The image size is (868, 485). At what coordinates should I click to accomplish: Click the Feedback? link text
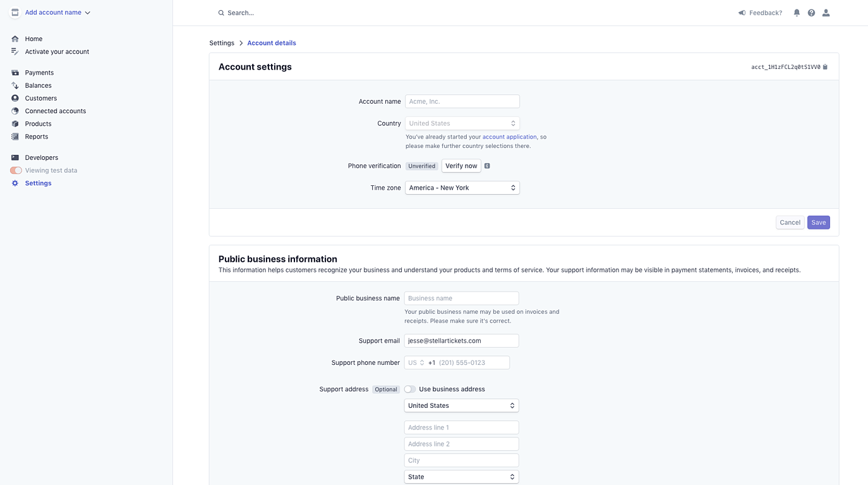(766, 13)
